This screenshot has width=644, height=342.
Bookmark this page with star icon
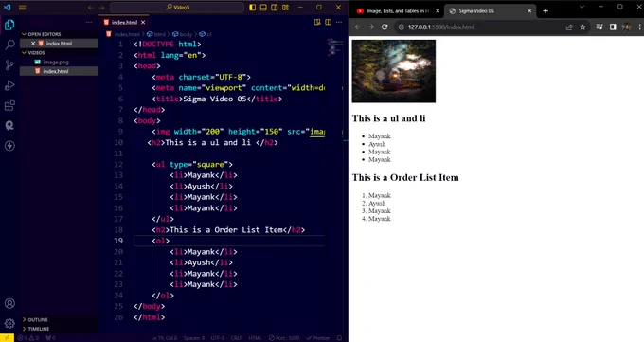(x=582, y=27)
